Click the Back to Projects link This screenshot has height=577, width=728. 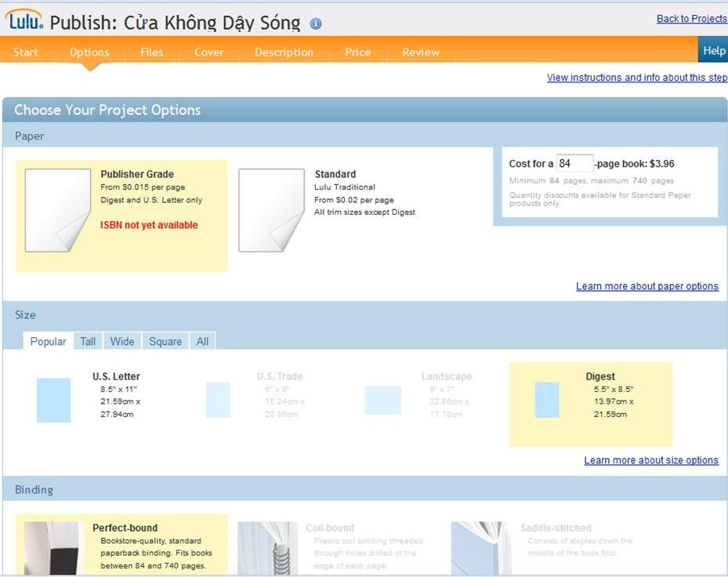point(692,19)
